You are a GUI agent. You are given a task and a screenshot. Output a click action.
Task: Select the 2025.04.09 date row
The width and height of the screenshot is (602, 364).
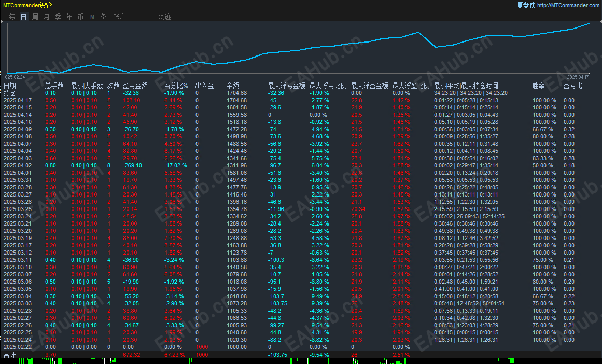pyautogui.click(x=18, y=130)
